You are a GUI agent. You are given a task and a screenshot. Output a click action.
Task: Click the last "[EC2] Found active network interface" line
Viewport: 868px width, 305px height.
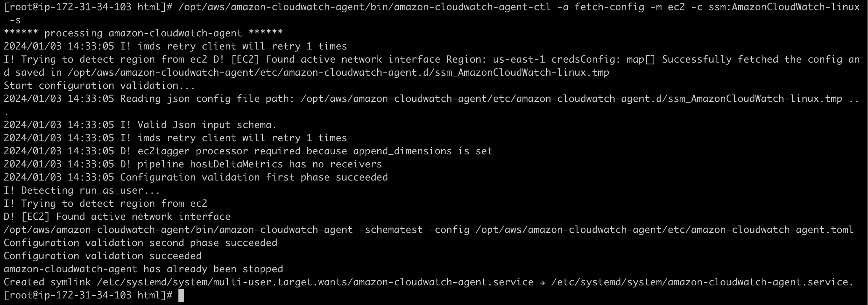click(x=126, y=217)
